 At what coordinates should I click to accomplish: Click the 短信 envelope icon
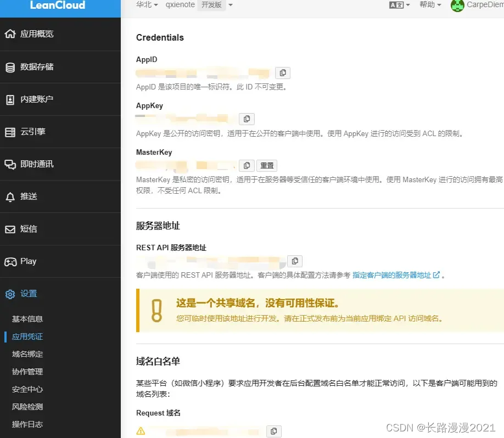point(10,229)
